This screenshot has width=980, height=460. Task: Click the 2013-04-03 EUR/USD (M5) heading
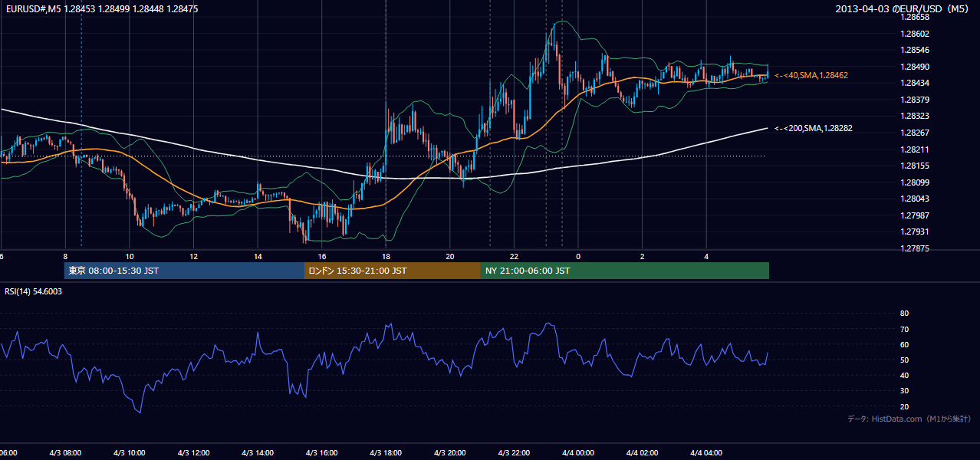point(903,8)
